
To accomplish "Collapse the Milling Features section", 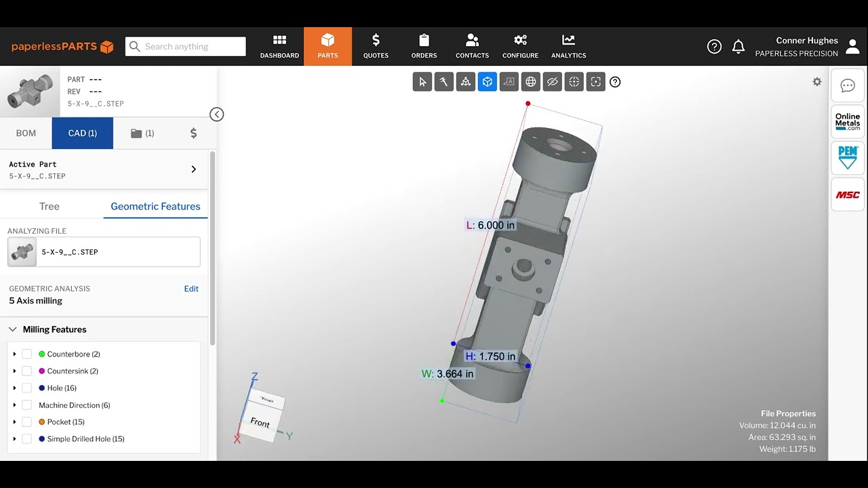I will [12, 329].
